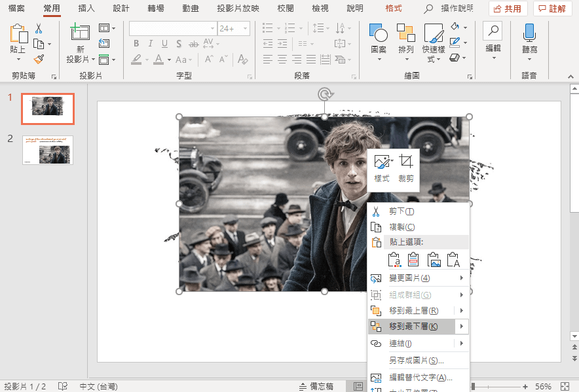Expand 連結 submenu arrow
The image size is (579, 392).
tap(462, 344)
